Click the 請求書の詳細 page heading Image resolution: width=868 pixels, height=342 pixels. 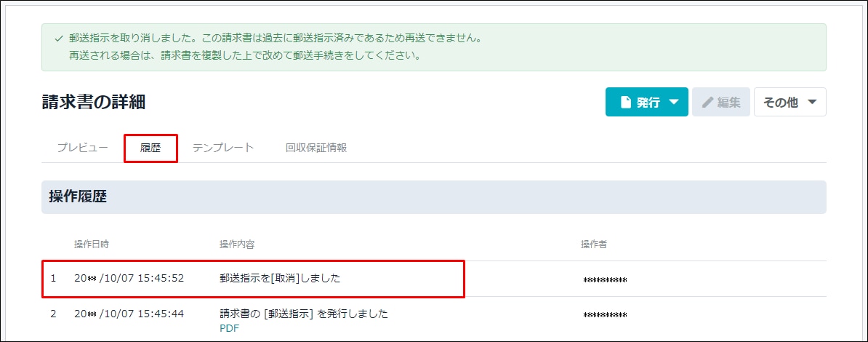[x=94, y=102]
